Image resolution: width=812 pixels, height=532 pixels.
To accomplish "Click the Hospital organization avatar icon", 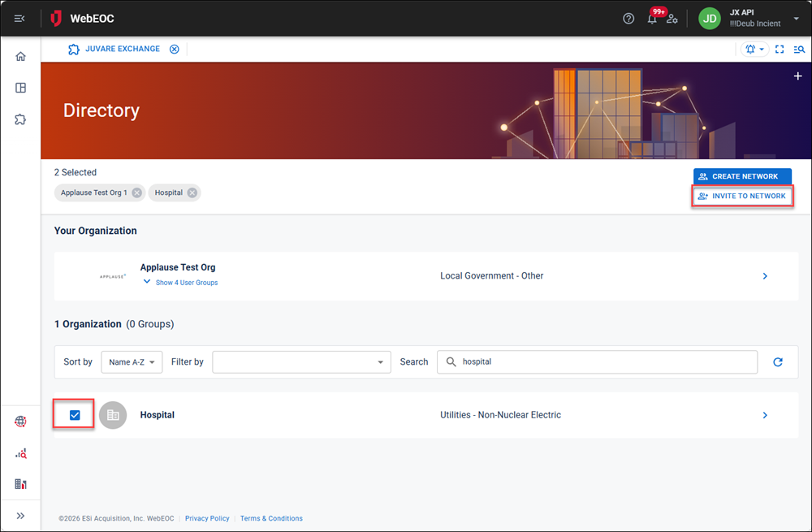I will click(x=113, y=415).
